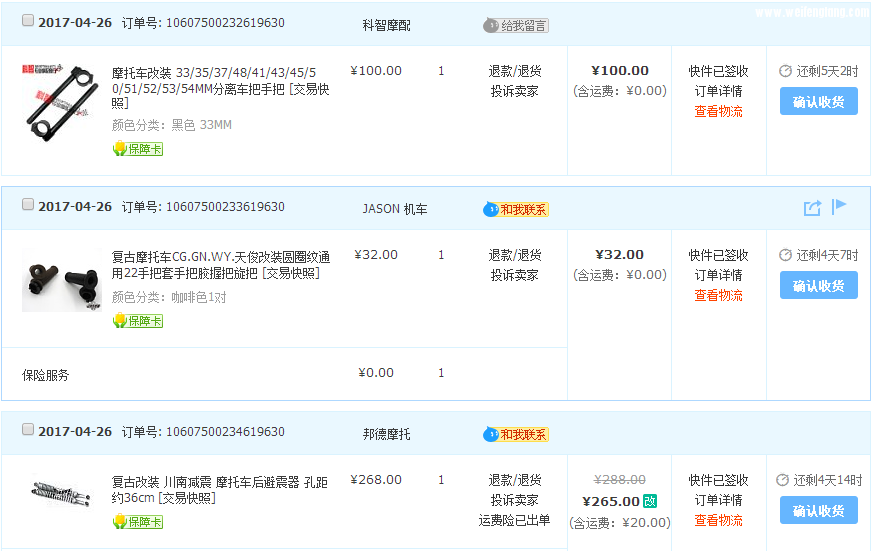Click the clock icon beside 还剩5天2时
This screenshot has height=551, width=873.
pos(785,71)
